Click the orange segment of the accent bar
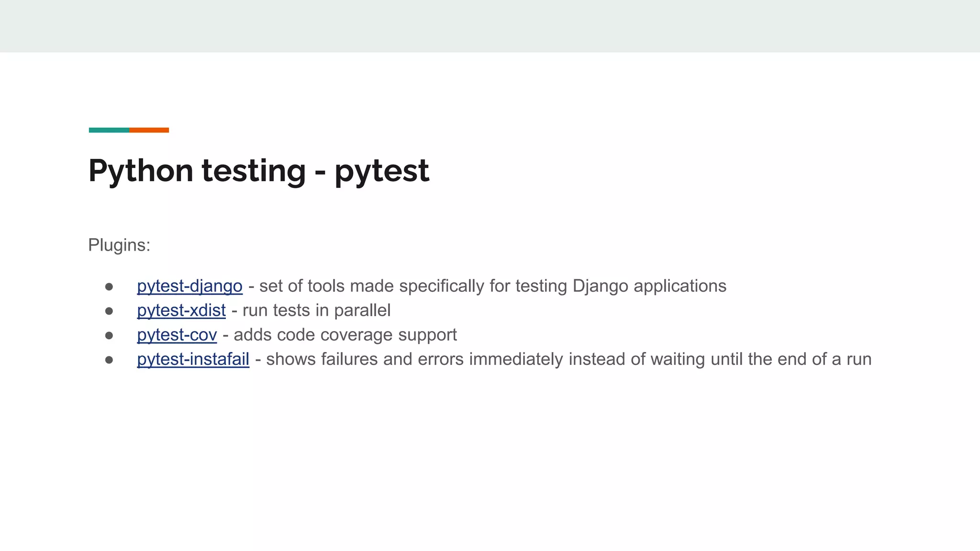 point(149,130)
